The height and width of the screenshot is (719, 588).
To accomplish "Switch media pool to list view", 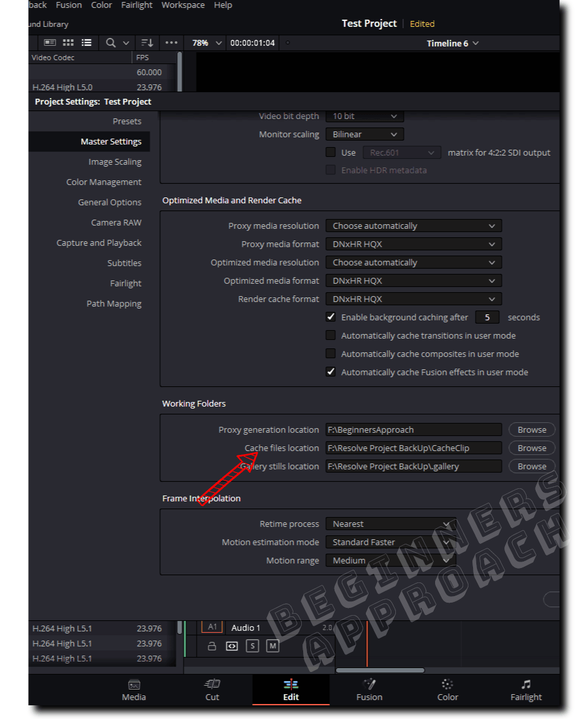I will point(86,42).
